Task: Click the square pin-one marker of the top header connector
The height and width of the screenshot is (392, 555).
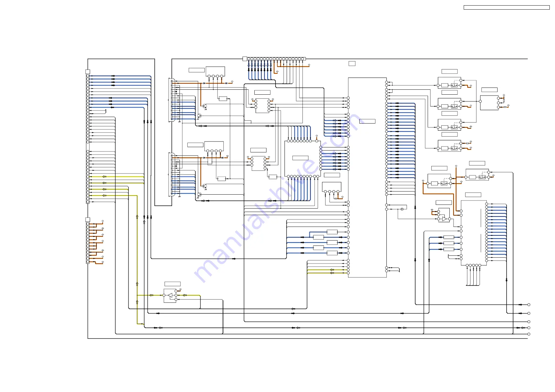Action: pyautogui.click(x=244, y=59)
